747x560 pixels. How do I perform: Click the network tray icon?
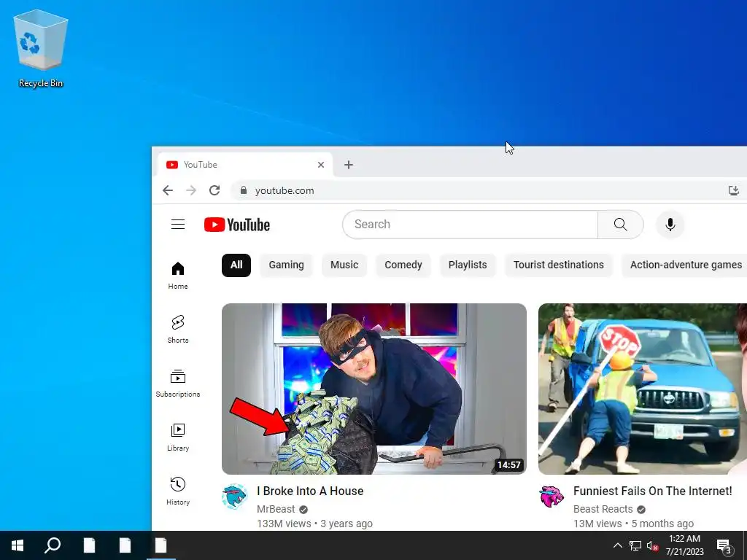[635, 545]
